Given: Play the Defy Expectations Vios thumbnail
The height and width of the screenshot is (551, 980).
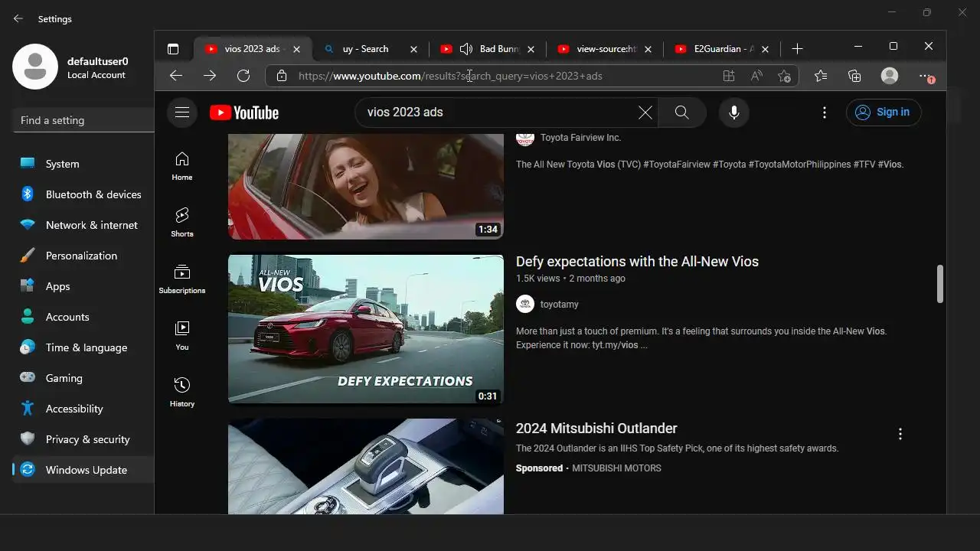Looking at the screenshot, I should pos(366,329).
